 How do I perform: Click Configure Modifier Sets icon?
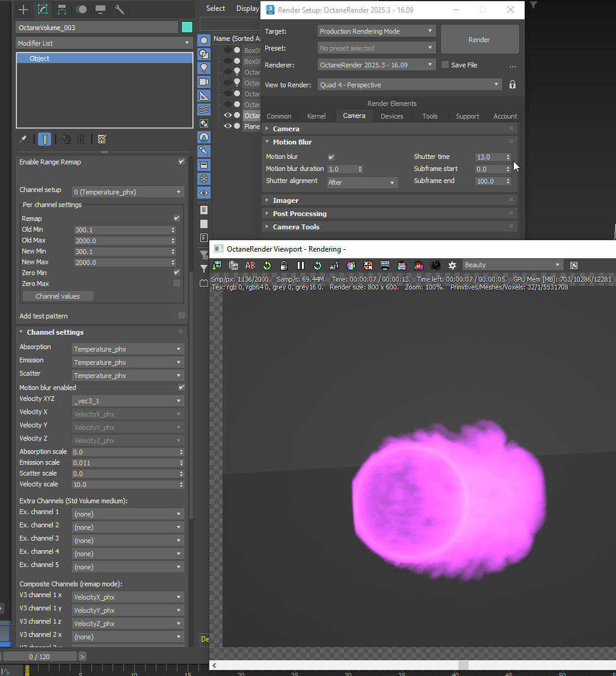(102, 139)
